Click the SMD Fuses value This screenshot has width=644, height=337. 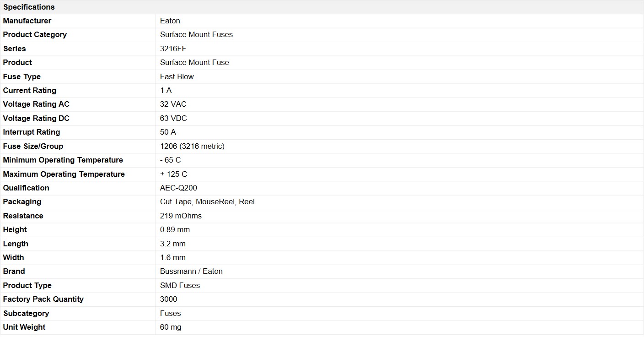pyautogui.click(x=180, y=285)
